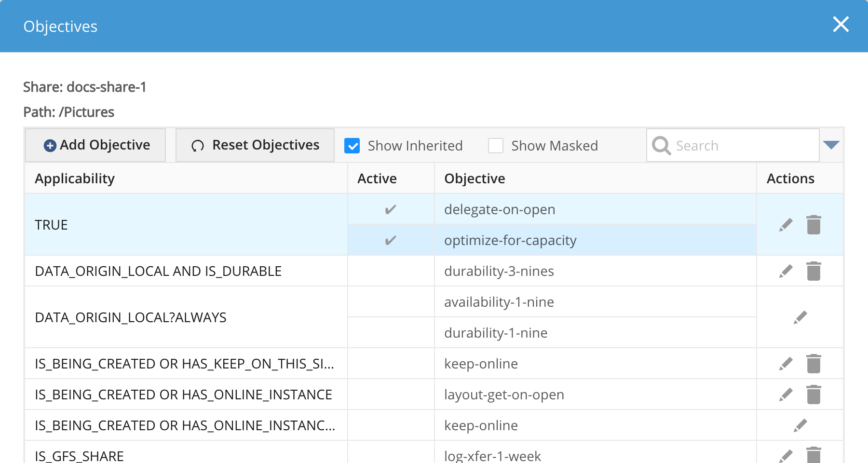This screenshot has width=868, height=463.
Task: Enable the Show Masked checkbox
Action: pos(496,146)
